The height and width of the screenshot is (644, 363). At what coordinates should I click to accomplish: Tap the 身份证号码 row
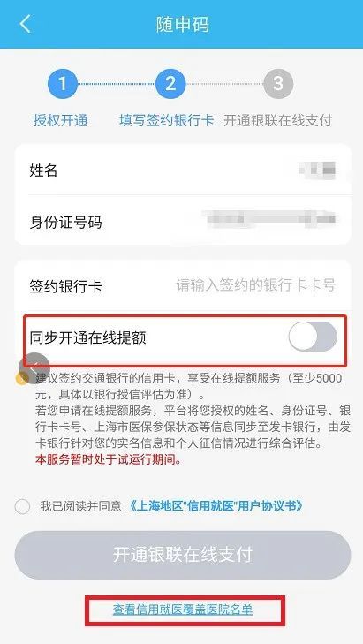183,221
